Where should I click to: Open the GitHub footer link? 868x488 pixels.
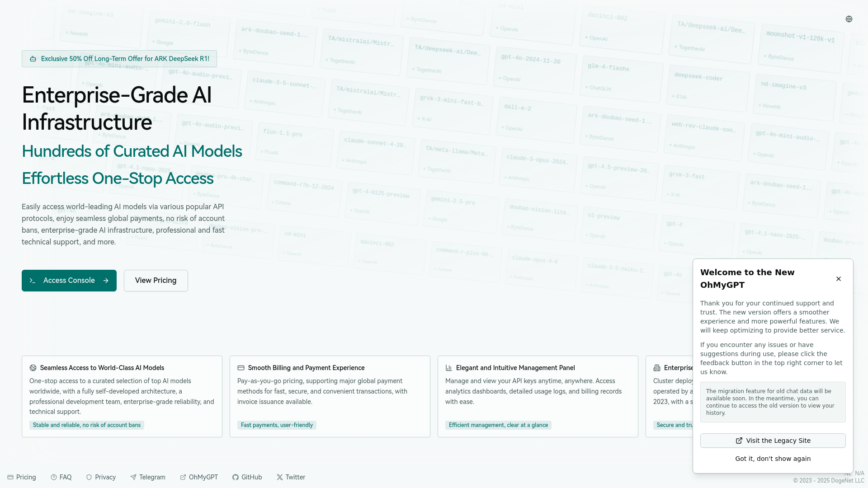click(x=247, y=477)
